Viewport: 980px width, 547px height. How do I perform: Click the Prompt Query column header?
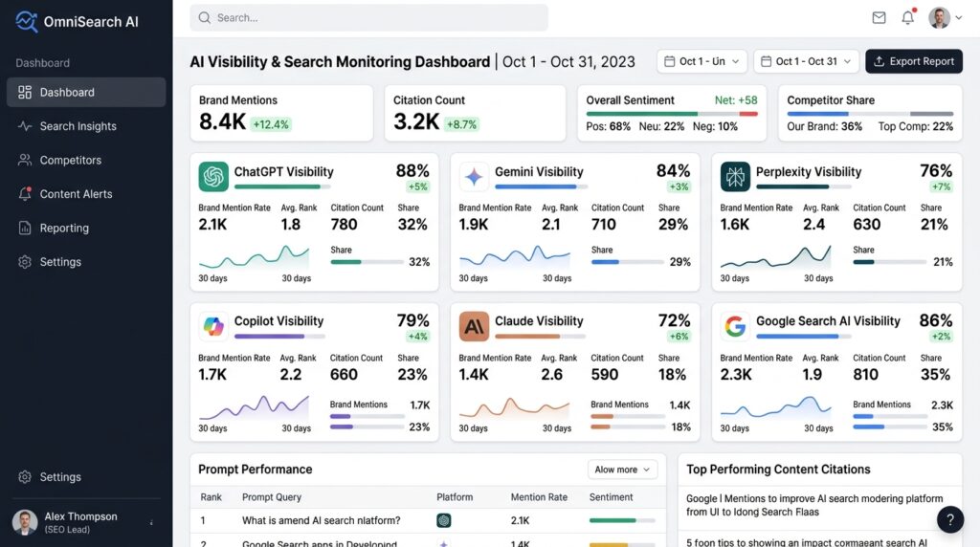click(x=271, y=497)
